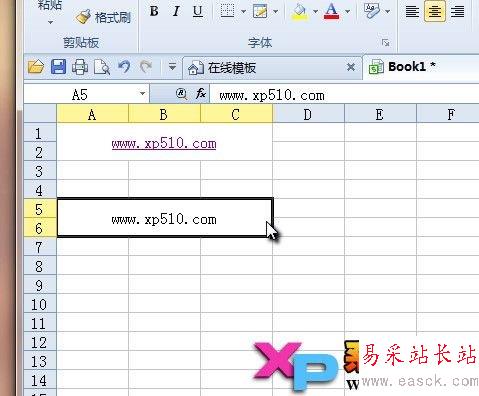The image size is (479, 396).
Task: Save the workbook with disk icon
Action: coord(58,67)
